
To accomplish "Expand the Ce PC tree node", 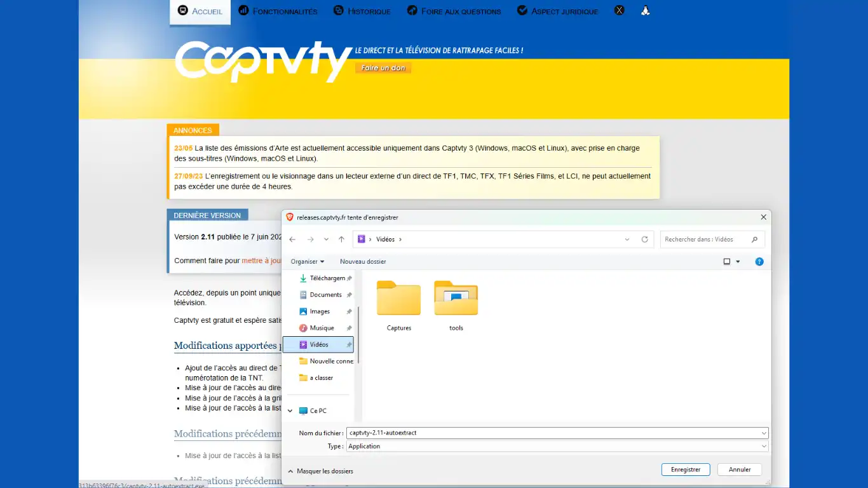I will [x=290, y=411].
